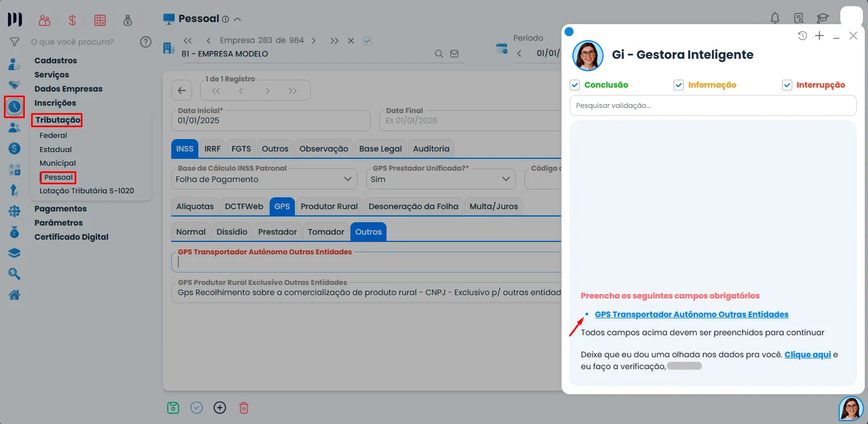Expand Base de Cálculo INSS Patronal dropdown
The image size is (868, 424).
coord(264,179)
